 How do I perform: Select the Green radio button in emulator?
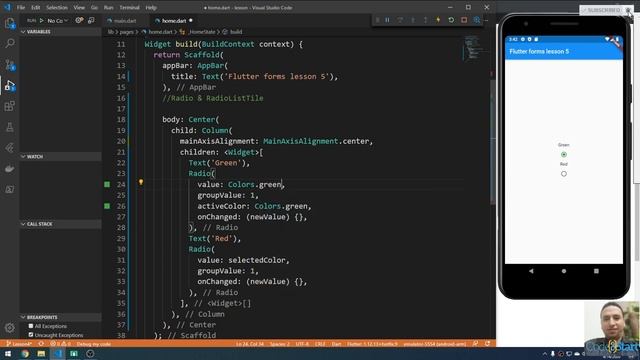564,155
